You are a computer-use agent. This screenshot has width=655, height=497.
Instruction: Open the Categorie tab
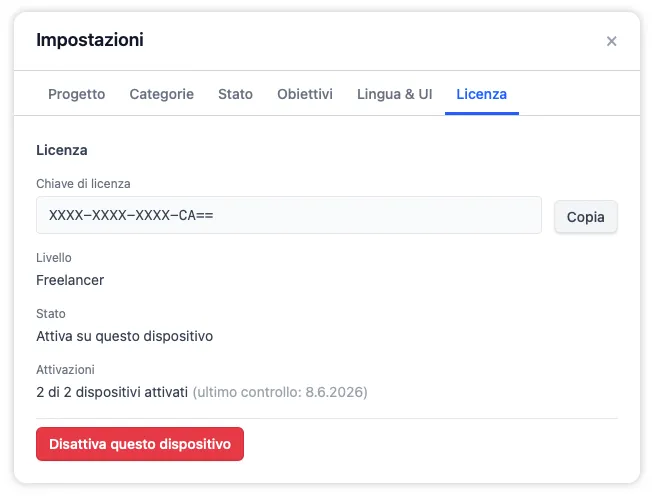162,94
